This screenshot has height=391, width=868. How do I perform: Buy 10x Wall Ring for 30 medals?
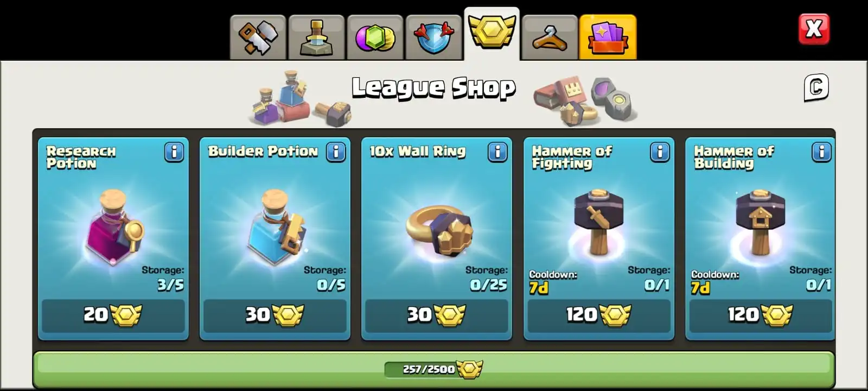(x=437, y=315)
